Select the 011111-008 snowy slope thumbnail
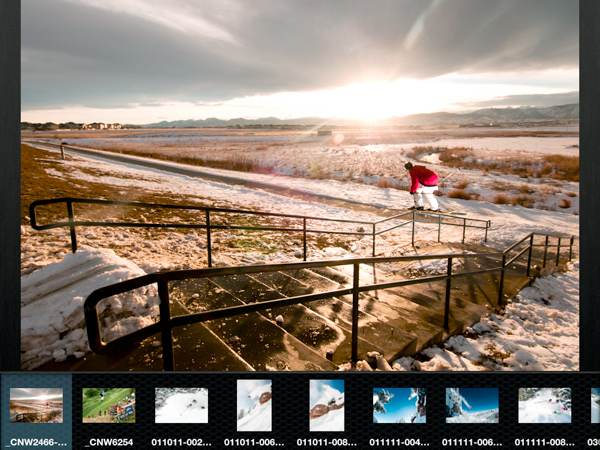This screenshot has width=600, height=450. 544,405
